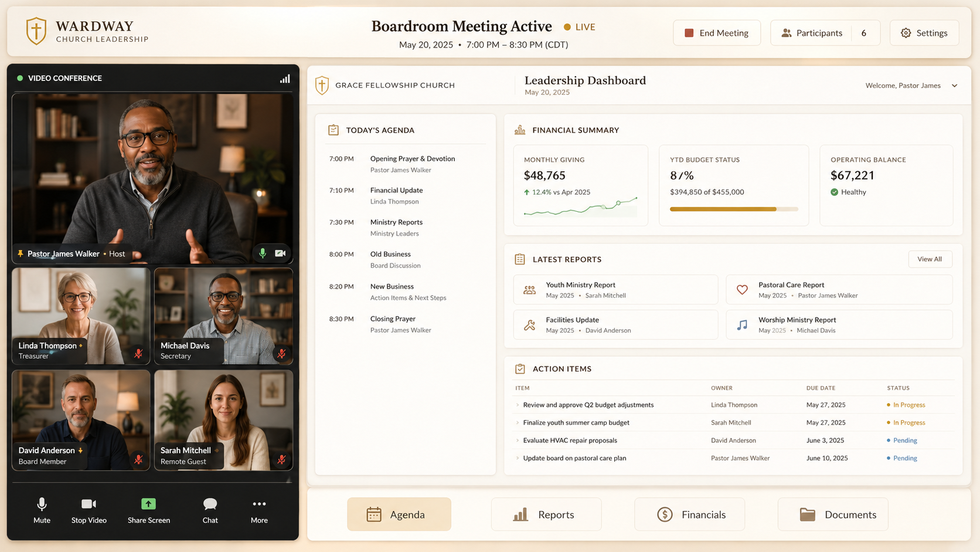This screenshot has height=552, width=980.
Task: Open the Facilities Update report card
Action: tap(615, 325)
